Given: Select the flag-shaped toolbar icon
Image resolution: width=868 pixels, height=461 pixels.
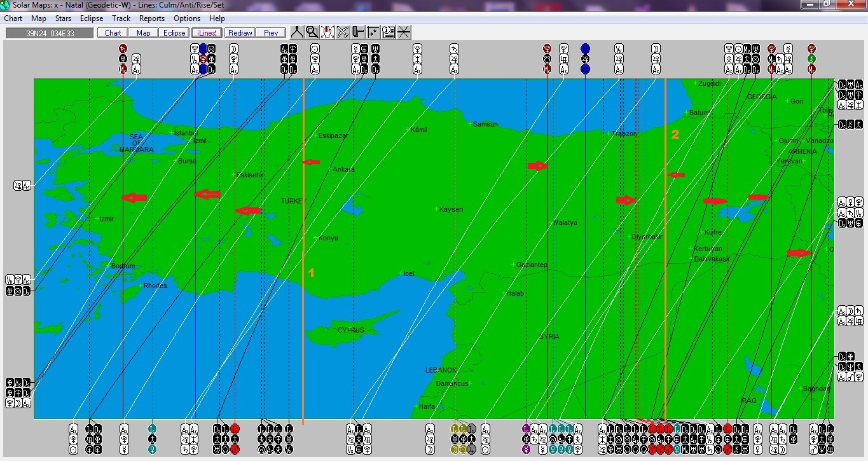Looking at the screenshot, I should pyautogui.click(x=358, y=32).
